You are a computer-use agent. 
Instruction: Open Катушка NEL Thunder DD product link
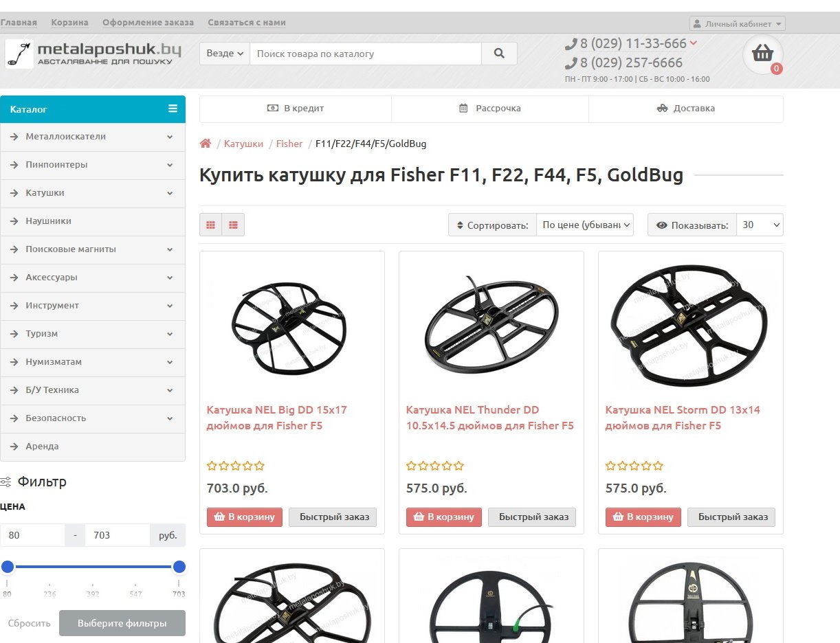tap(490, 418)
